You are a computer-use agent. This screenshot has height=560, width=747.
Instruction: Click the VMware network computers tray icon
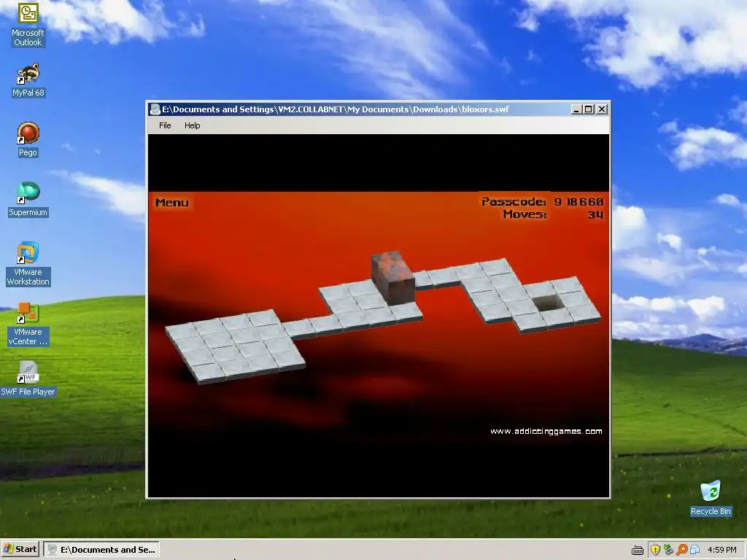[x=694, y=550]
